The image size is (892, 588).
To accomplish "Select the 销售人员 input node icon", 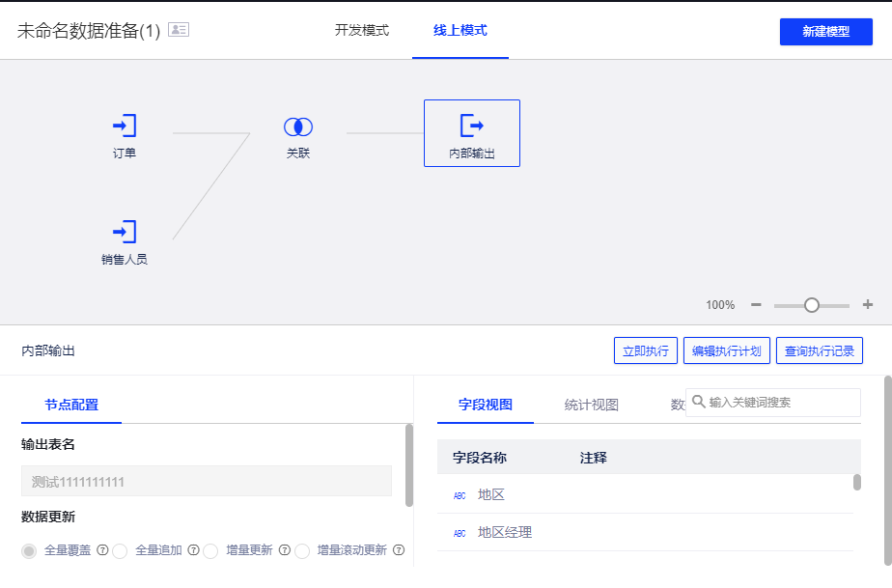I will (124, 232).
